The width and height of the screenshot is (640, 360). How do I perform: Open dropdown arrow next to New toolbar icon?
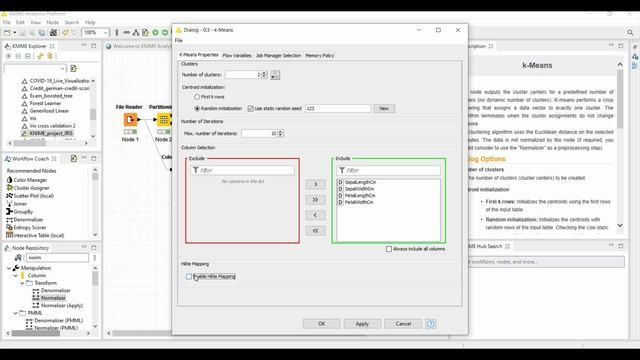click(x=14, y=33)
